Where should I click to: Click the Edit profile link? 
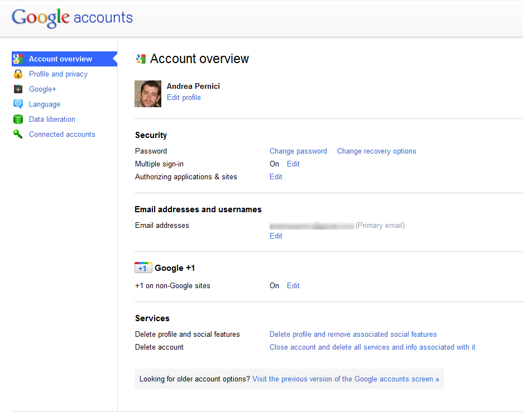click(x=184, y=97)
